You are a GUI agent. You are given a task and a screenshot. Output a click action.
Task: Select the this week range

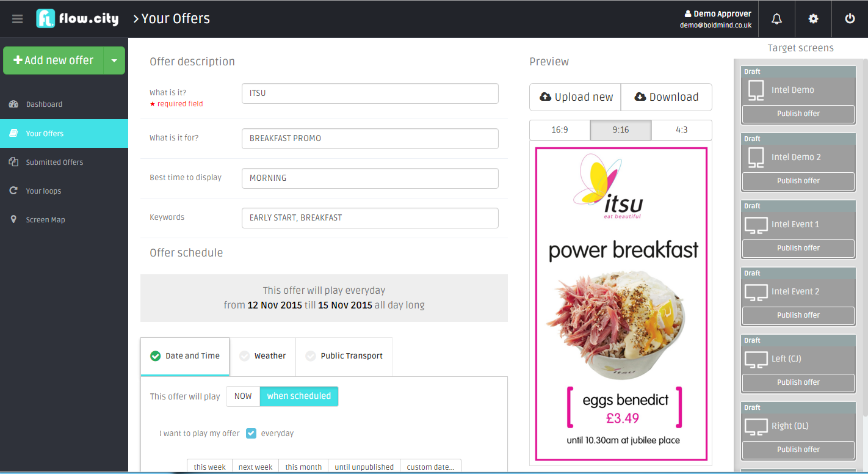pos(210,467)
